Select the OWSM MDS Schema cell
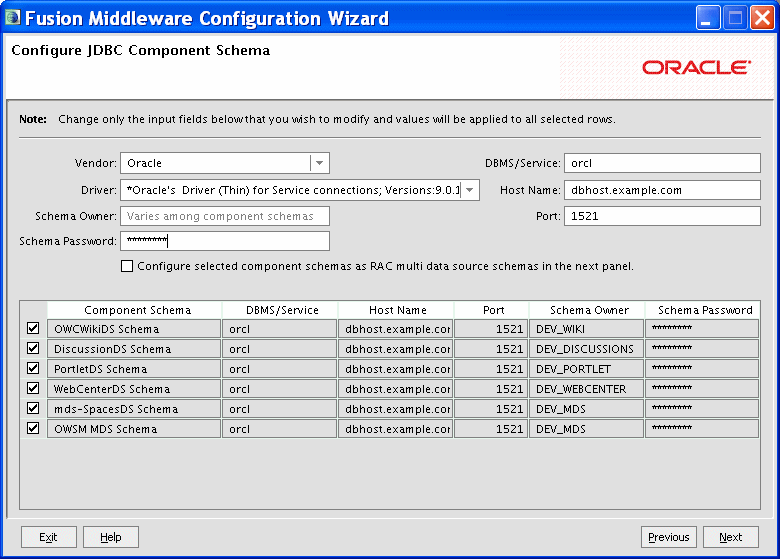The image size is (780, 559). [x=134, y=428]
